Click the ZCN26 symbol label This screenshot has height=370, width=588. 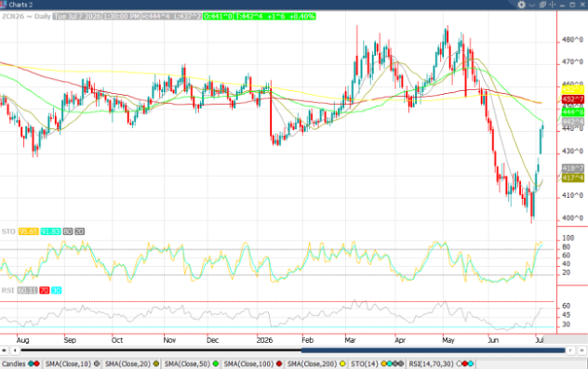[x=13, y=17]
